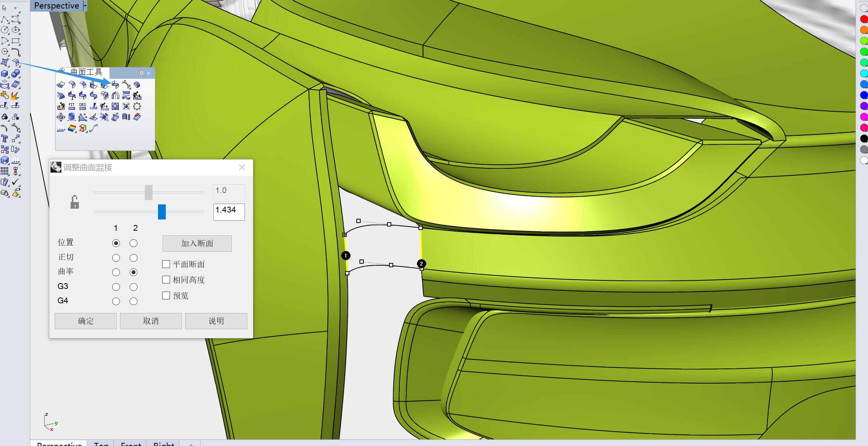Screen dimensions: 868x446
Task: Click the 确定 confirm button
Action: pyautogui.click(x=85, y=321)
